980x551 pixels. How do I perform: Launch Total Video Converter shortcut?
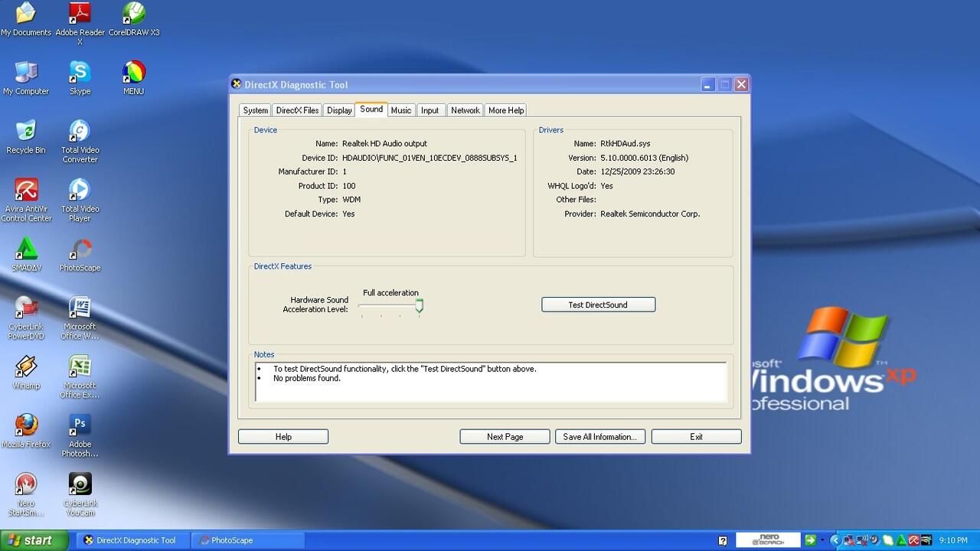(x=80, y=142)
